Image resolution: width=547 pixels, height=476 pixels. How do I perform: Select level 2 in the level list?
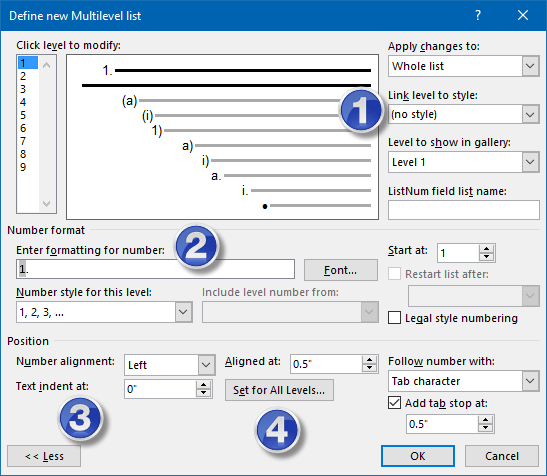coord(23,76)
